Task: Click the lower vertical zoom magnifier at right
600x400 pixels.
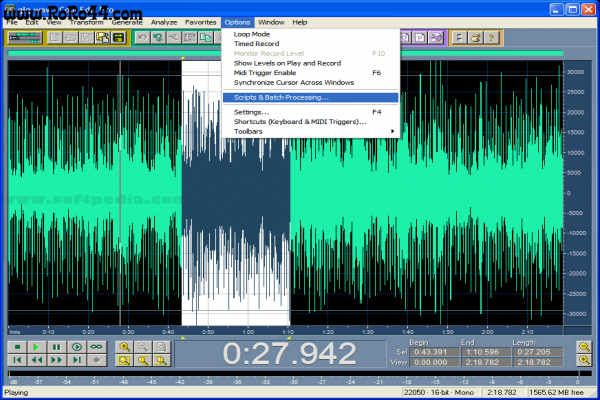Action: (584, 360)
